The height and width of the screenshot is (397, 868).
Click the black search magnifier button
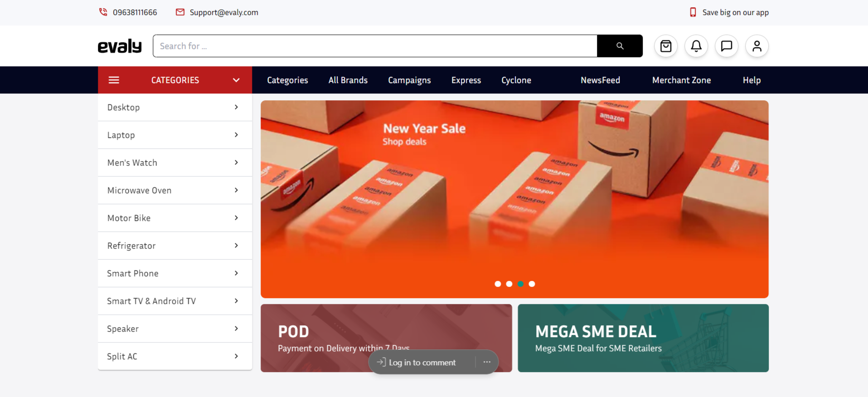[x=620, y=46]
